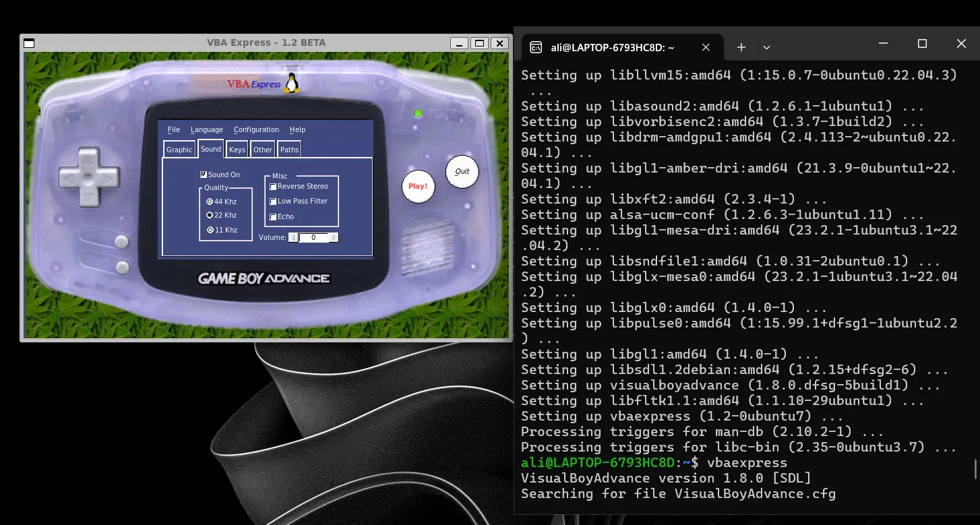Image resolution: width=980 pixels, height=525 pixels.
Task: Toggle the Sound On checkbox
Action: point(204,175)
